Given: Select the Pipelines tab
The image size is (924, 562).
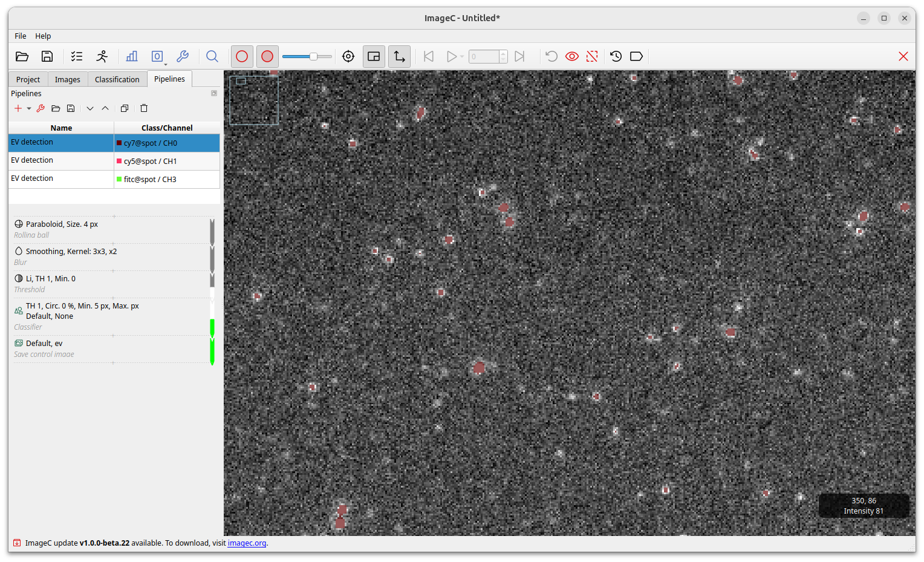Looking at the screenshot, I should click(x=169, y=79).
